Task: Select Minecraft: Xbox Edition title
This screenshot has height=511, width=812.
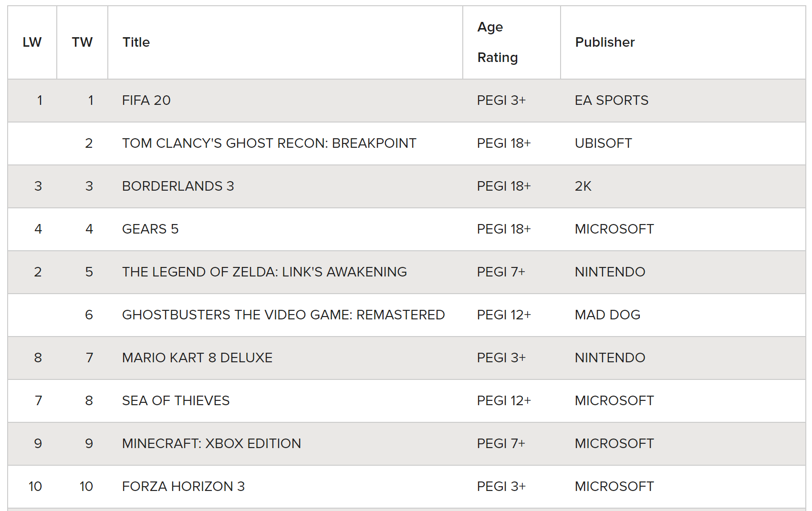Action: 211,444
